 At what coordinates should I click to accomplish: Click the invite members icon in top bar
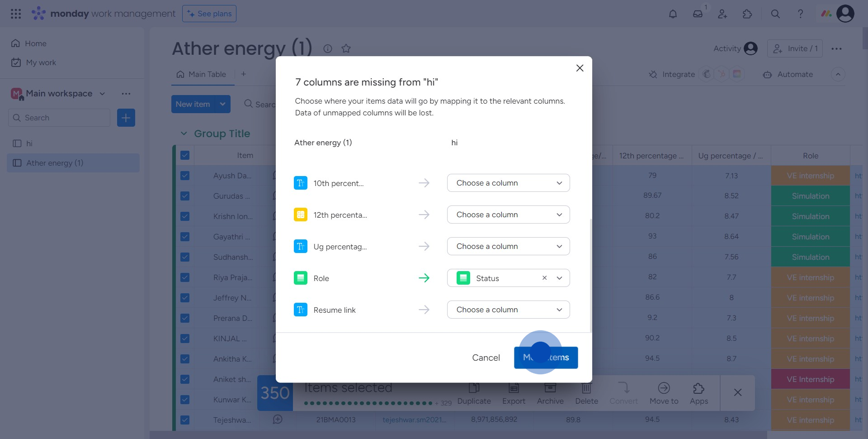(x=722, y=14)
